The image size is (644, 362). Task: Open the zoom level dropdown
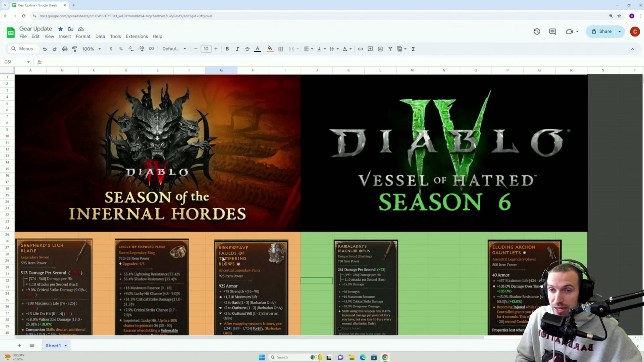point(92,49)
